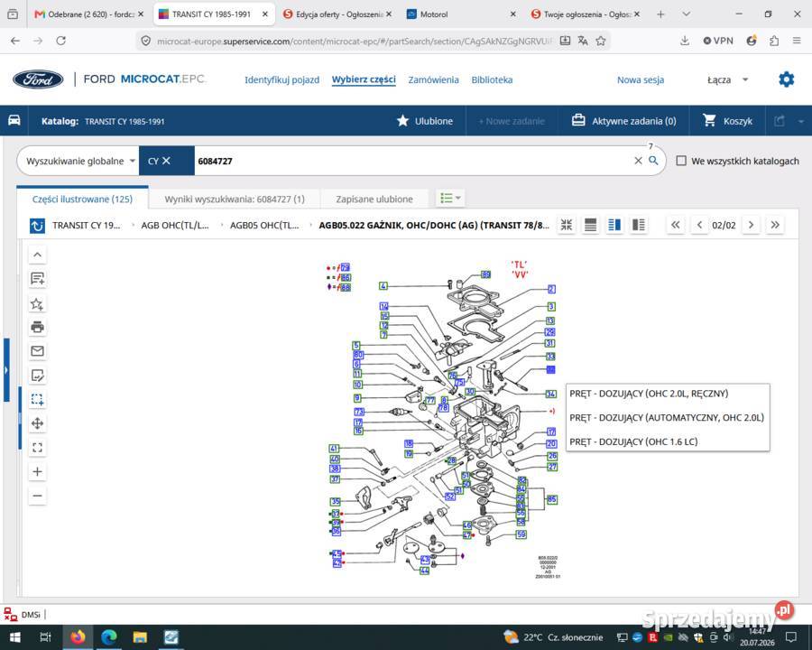Image resolution: width=812 pixels, height=650 pixels.
Task: Select Wybierz części menu item
Action: pyautogui.click(x=364, y=79)
